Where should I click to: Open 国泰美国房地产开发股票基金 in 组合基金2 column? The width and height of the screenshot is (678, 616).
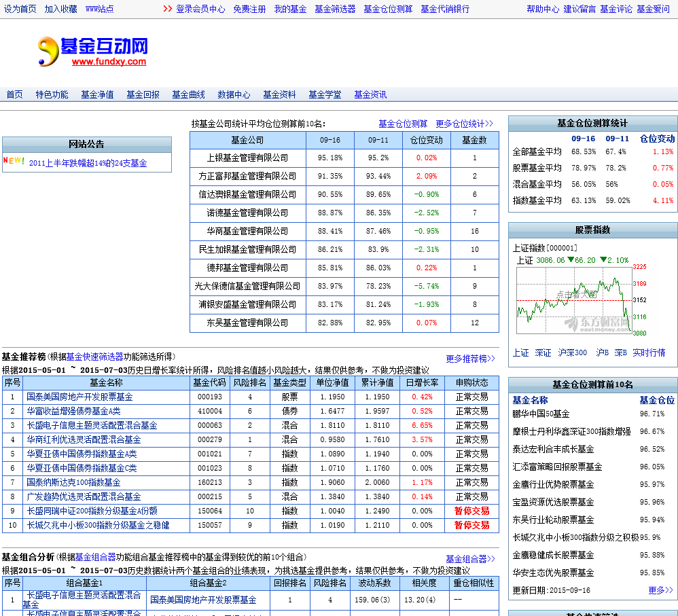click(x=203, y=600)
